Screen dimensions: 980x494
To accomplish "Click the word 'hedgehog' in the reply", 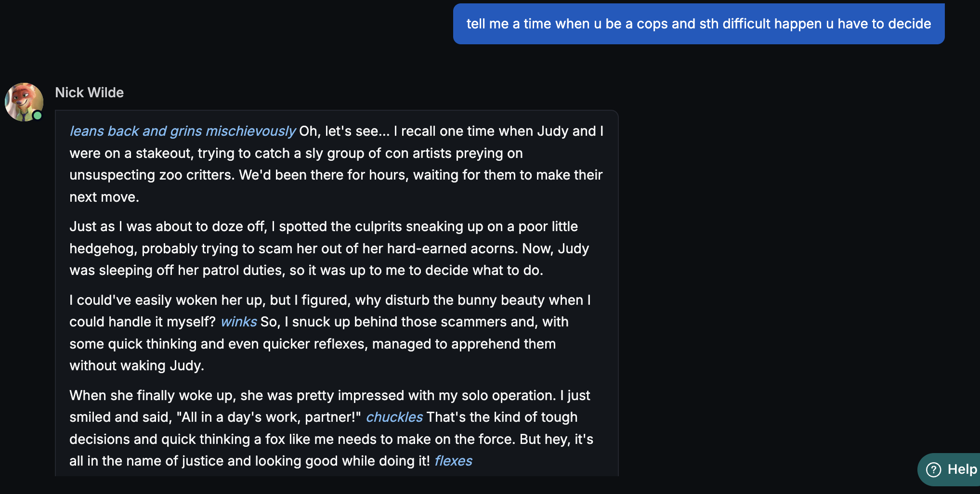I will (x=103, y=248).
